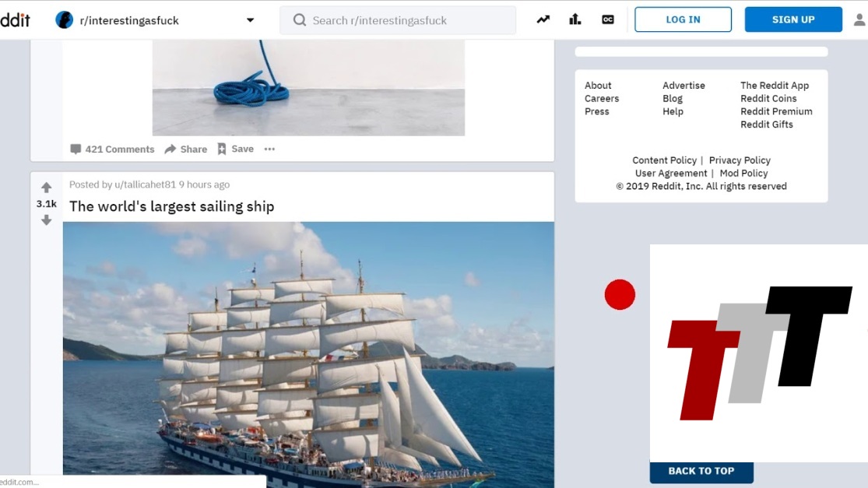Open the three-dot more options menu
This screenshot has width=868, height=488.
coord(269,149)
